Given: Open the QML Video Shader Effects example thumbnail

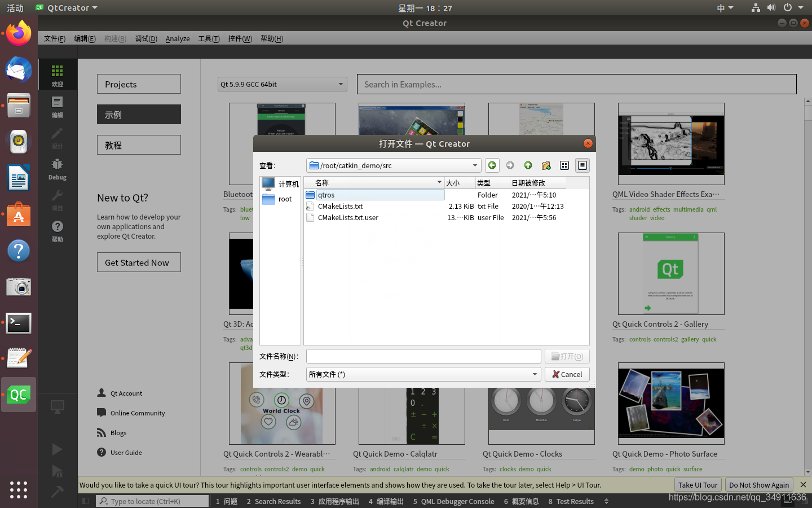Looking at the screenshot, I should click(x=671, y=144).
